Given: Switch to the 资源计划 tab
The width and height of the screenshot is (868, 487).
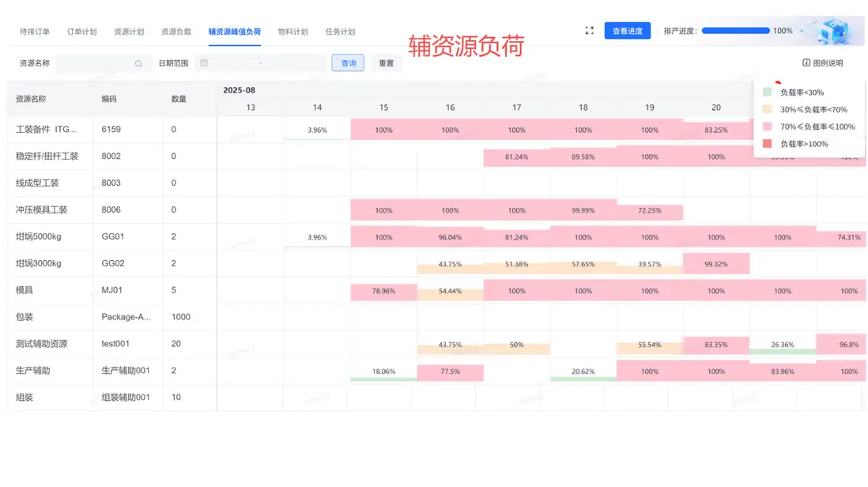Looking at the screenshot, I should tap(129, 32).
